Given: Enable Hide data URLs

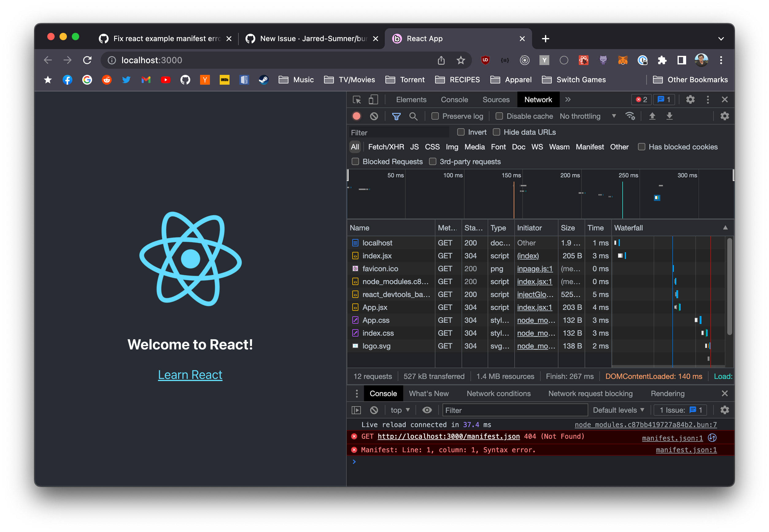Looking at the screenshot, I should (496, 132).
